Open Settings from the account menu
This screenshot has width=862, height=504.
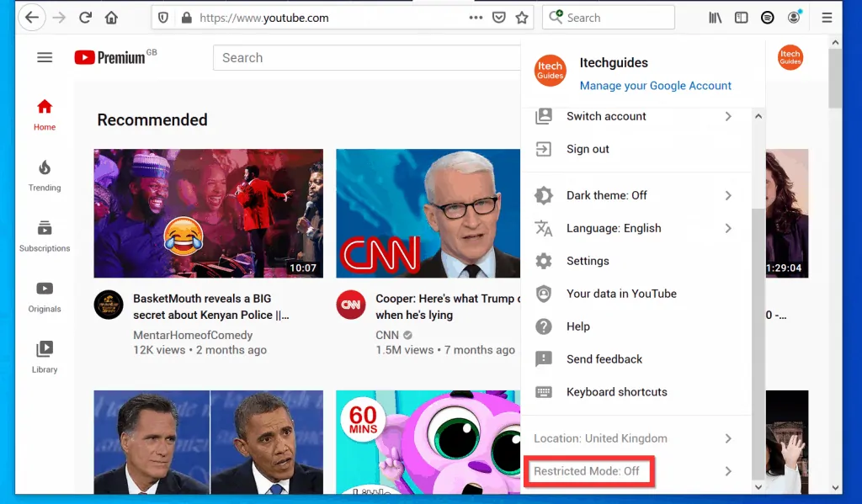point(636,261)
